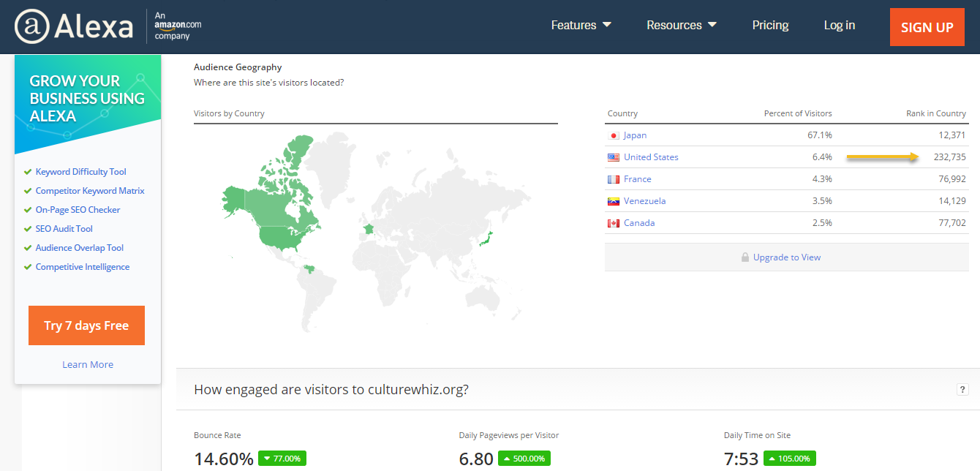Viewport: 980px width, 471px height.
Task: Click the 14,129 rank value
Action: point(952,201)
